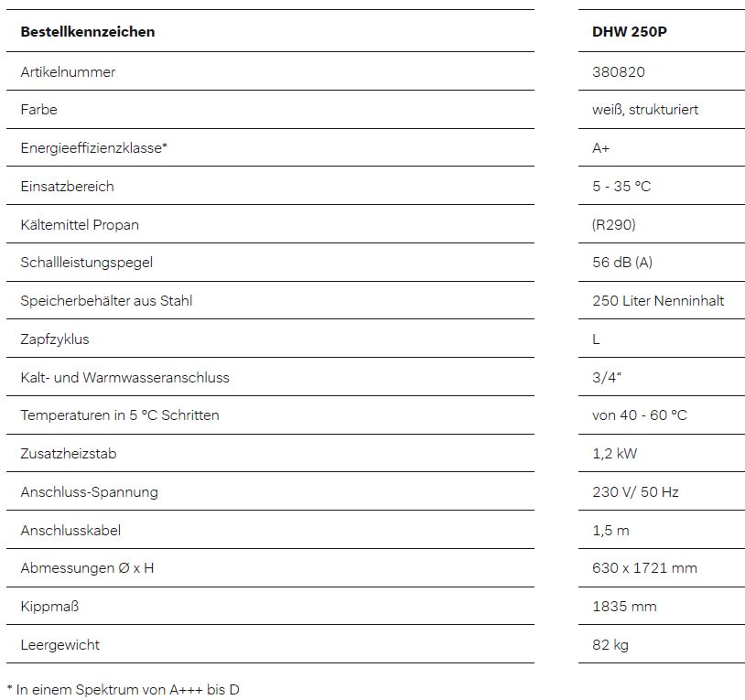Select the Farbe row label
745x700 pixels.
pos(38,110)
